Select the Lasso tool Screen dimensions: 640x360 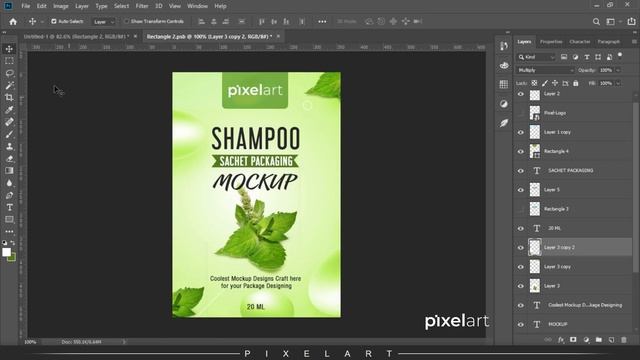(9, 73)
